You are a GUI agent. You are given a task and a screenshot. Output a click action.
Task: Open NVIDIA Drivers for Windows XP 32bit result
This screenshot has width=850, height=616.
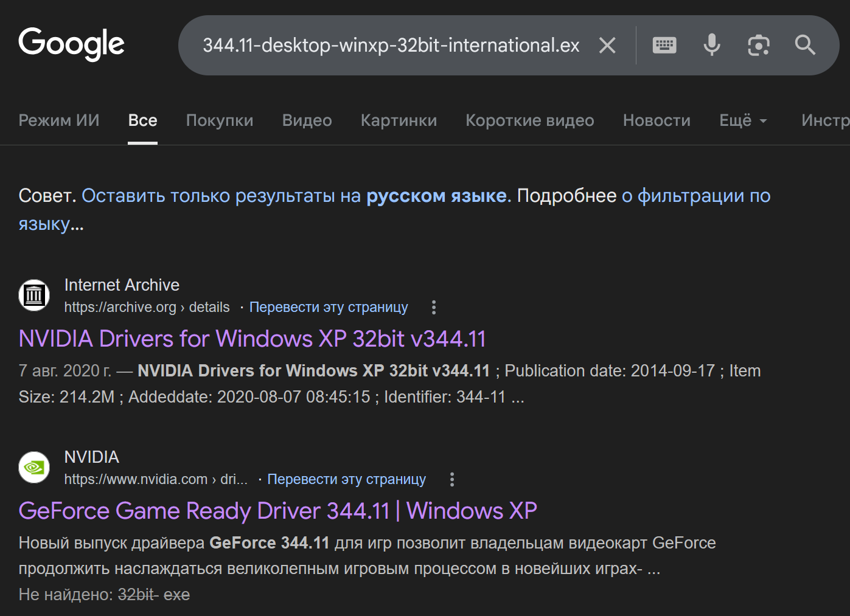pos(253,339)
